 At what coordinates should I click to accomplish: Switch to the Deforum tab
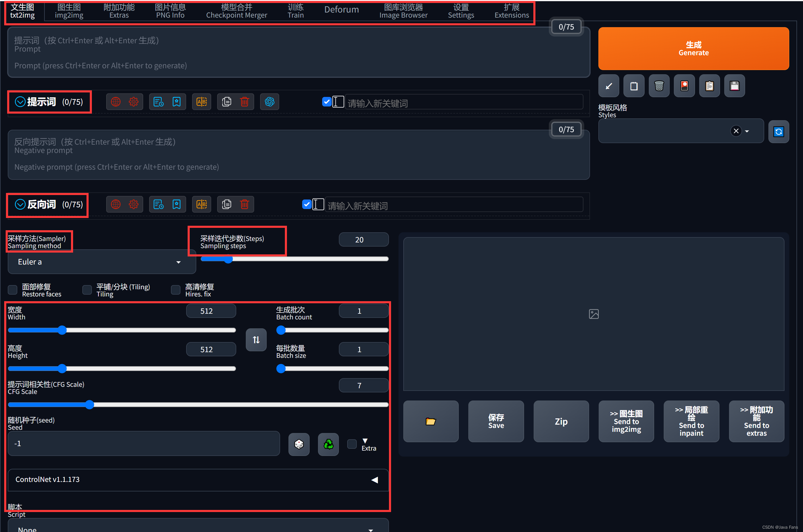tap(342, 10)
